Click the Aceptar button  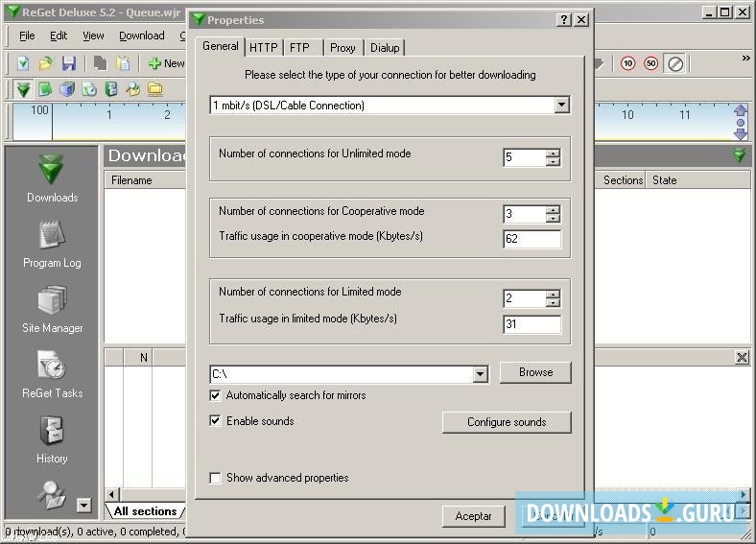tap(474, 516)
